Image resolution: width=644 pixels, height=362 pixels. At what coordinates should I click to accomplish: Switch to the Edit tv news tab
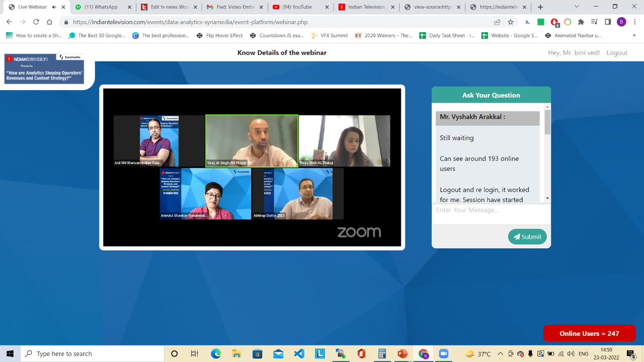pyautogui.click(x=169, y=7)
